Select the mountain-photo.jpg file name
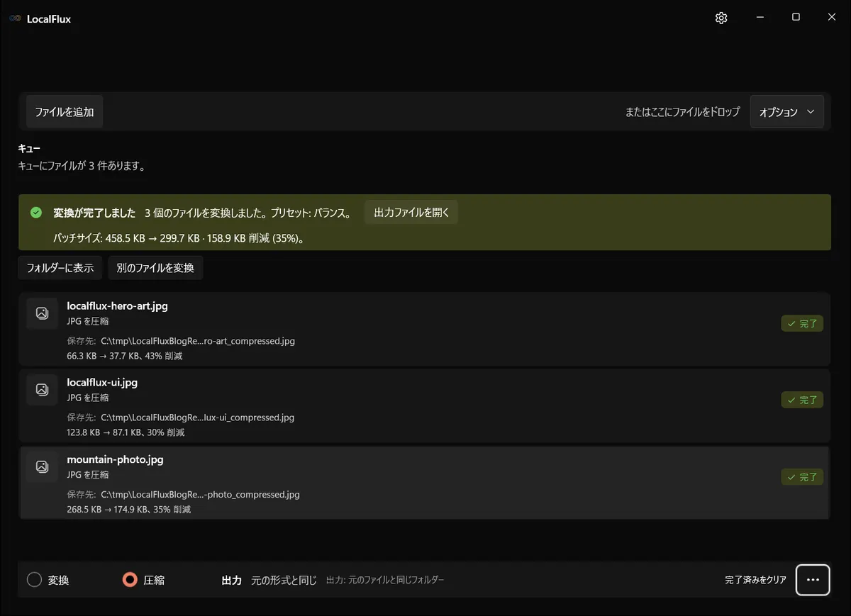 (115, 459)
